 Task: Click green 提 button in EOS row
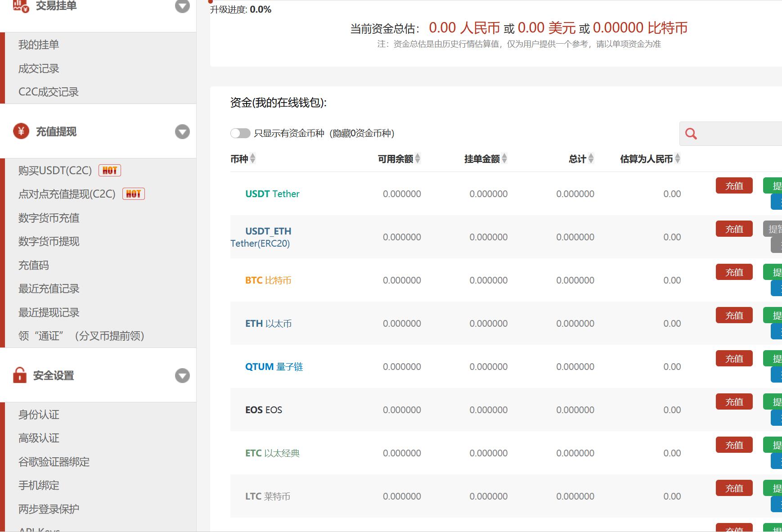point(773,402)
